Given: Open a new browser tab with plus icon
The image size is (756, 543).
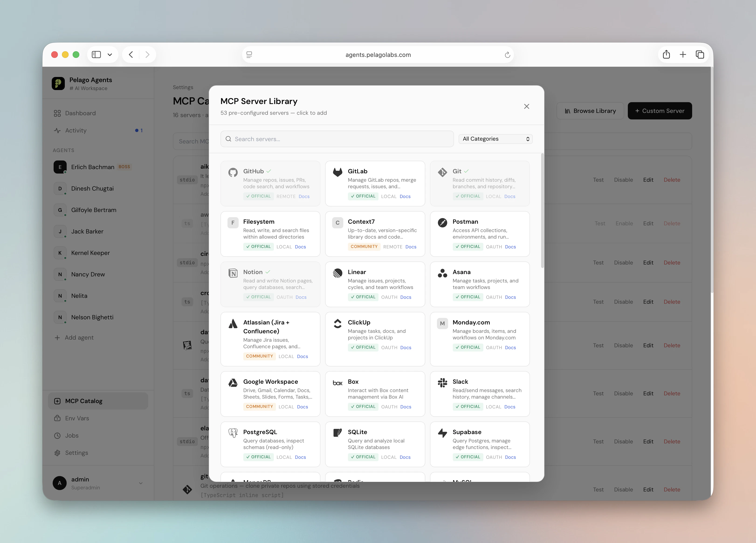Looking at the screenshot, I should (x=683, y=55).
